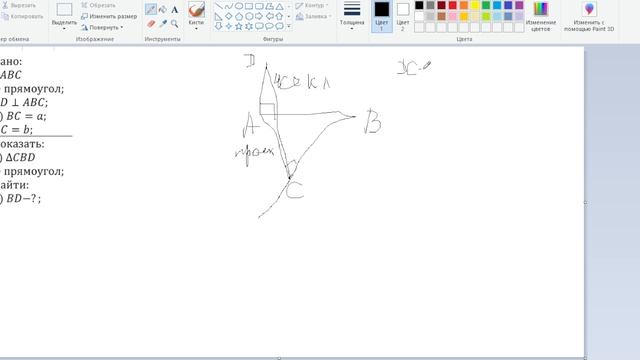Click the first empty custom color slot
This screenshot has height=360, width=640.
pyautogui.click(x=419, y=27)
